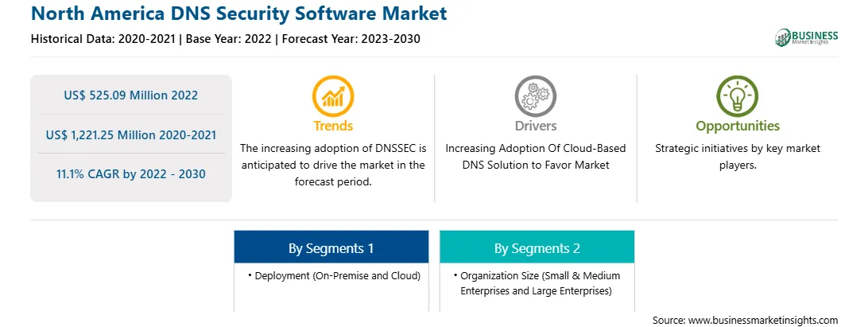Click the orange Trends chart icon

tap(333, 96)
